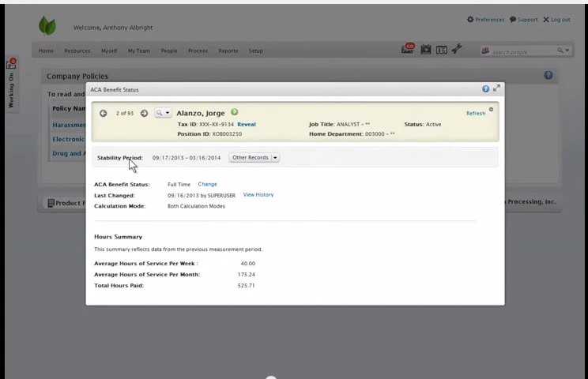Screen dimensions: 588x379
Task: Click the stability period date range
Action: [187, 158]
